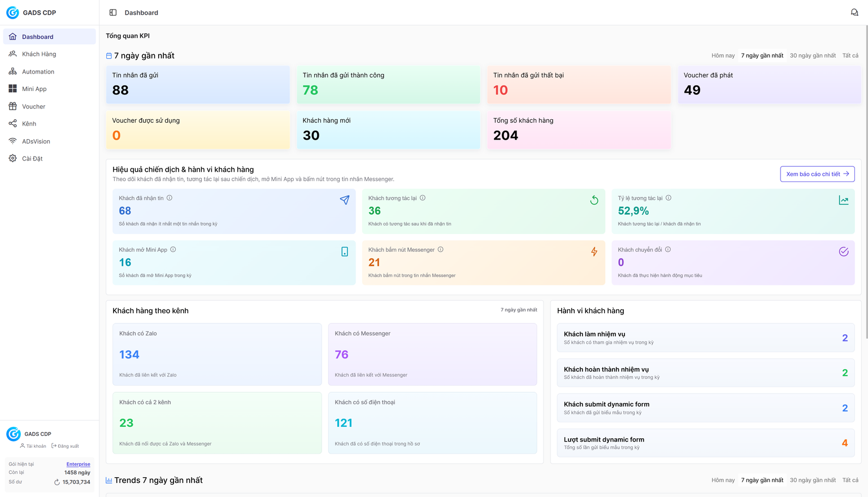The image size is (868, 497).
Task: Click the chart trend icon on Tỷ lệ card
Action: pyautogui.click(x=844, y=200)
